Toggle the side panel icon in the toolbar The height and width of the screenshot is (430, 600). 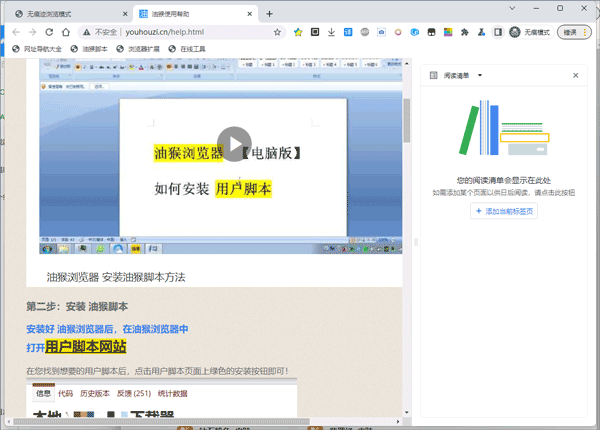click(x=498, y=32)
